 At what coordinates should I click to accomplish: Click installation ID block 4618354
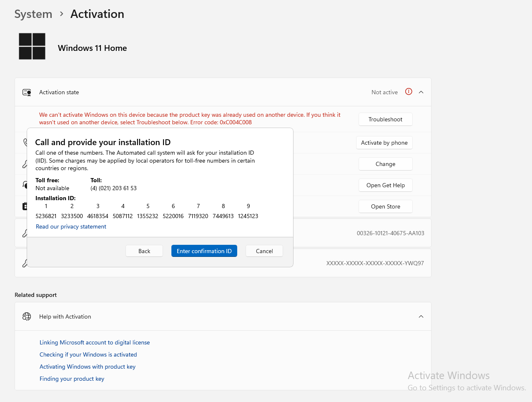point(98,216)
